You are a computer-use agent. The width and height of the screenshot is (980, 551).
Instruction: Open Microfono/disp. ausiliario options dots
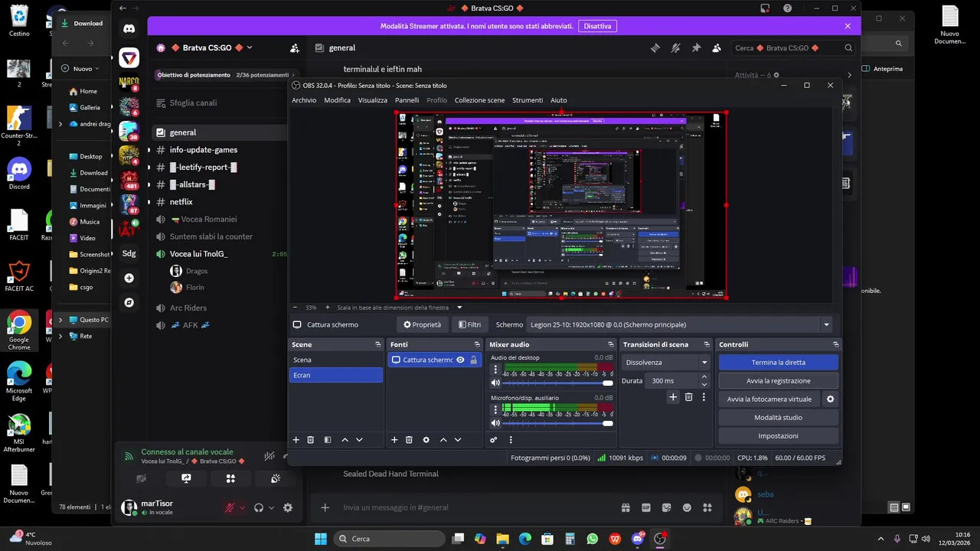495,409
